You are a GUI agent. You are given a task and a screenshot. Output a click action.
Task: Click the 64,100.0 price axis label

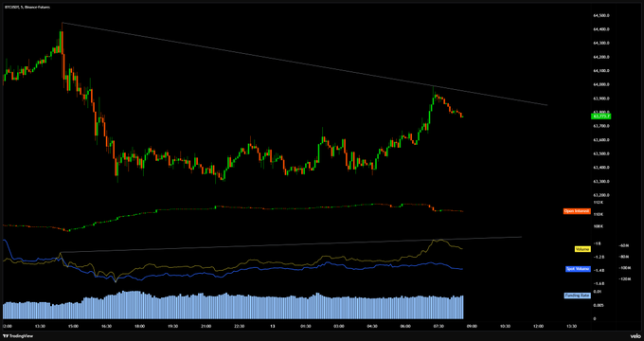tap(600, 71)
